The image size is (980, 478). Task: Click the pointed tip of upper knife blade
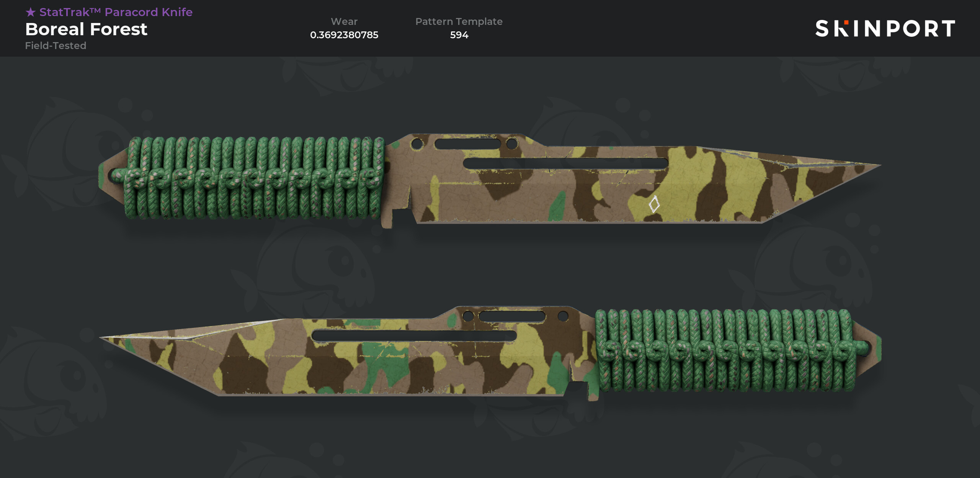pos(875,166)
